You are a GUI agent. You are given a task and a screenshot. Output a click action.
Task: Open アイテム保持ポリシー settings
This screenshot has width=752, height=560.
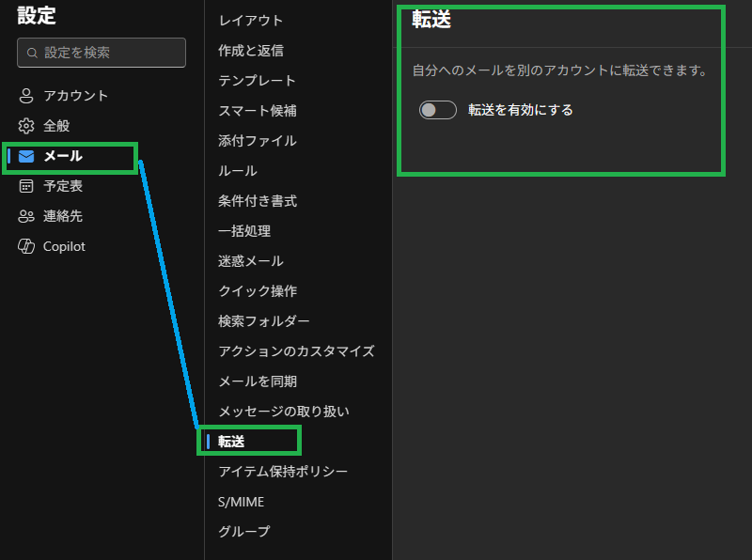coord(283,472)
